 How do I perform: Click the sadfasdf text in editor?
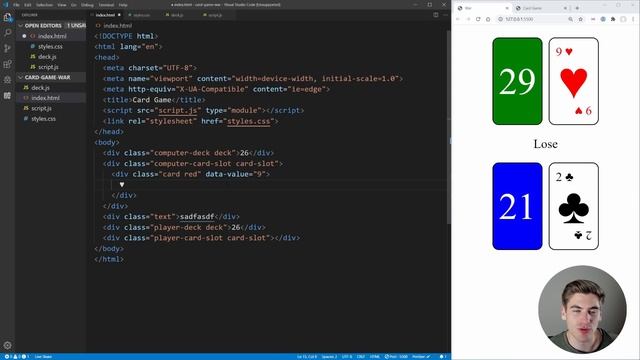[197, 217]
